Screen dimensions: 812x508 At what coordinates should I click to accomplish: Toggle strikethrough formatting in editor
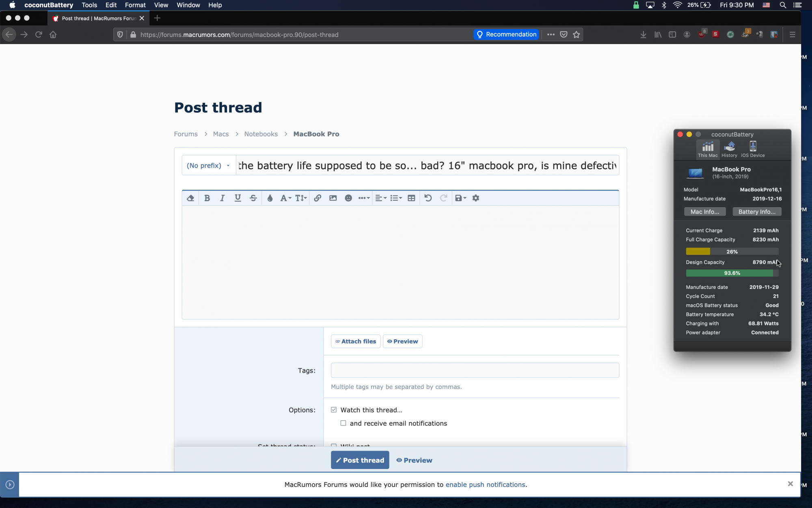coord(253,198)
